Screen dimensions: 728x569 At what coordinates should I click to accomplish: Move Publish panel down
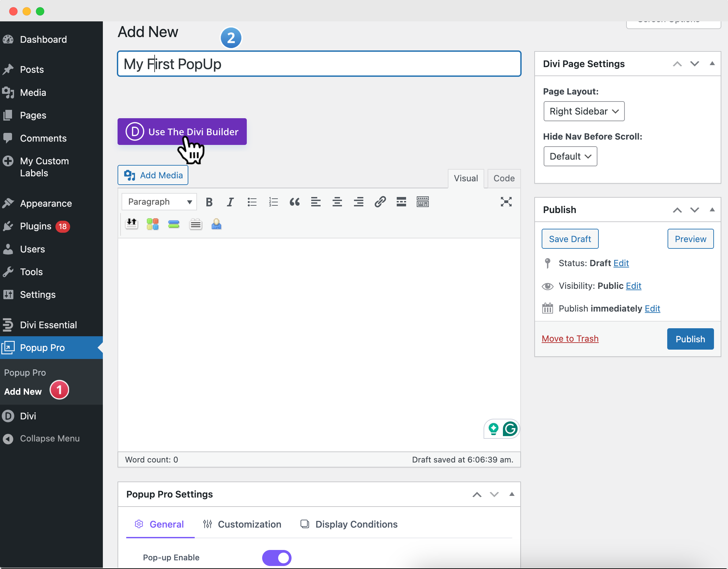(x=695, y=210)
